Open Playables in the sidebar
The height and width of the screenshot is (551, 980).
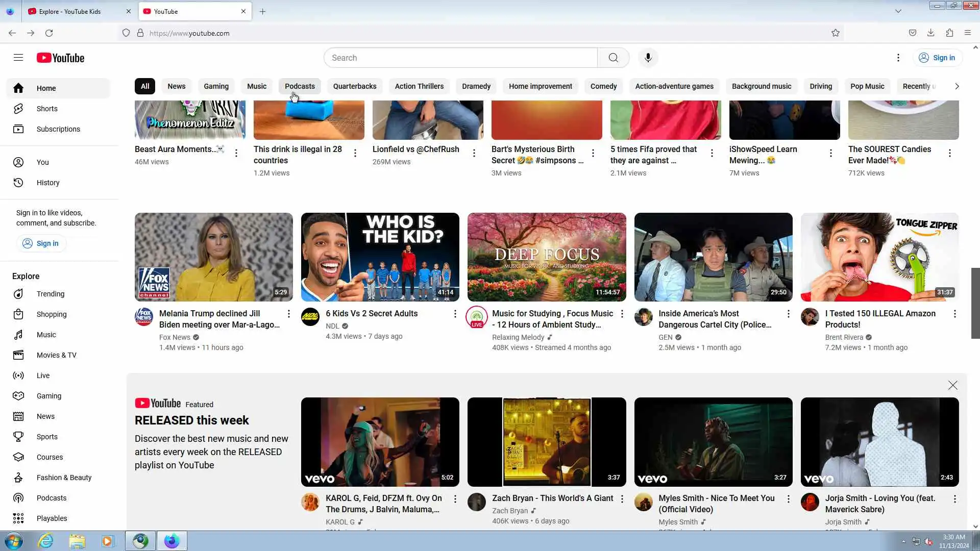pos(52,518)
